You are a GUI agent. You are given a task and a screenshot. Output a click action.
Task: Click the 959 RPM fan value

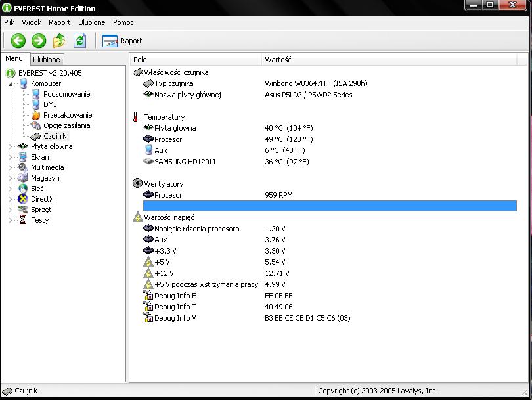point(278,195)
